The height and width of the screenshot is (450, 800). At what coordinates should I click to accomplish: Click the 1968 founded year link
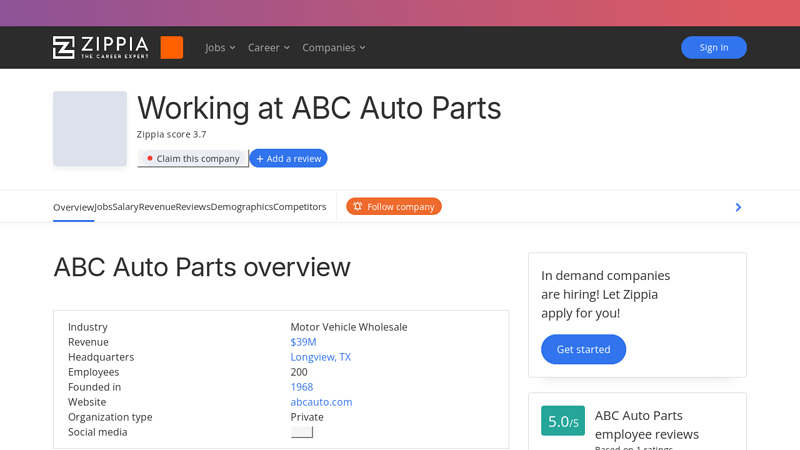click(302, 387)
